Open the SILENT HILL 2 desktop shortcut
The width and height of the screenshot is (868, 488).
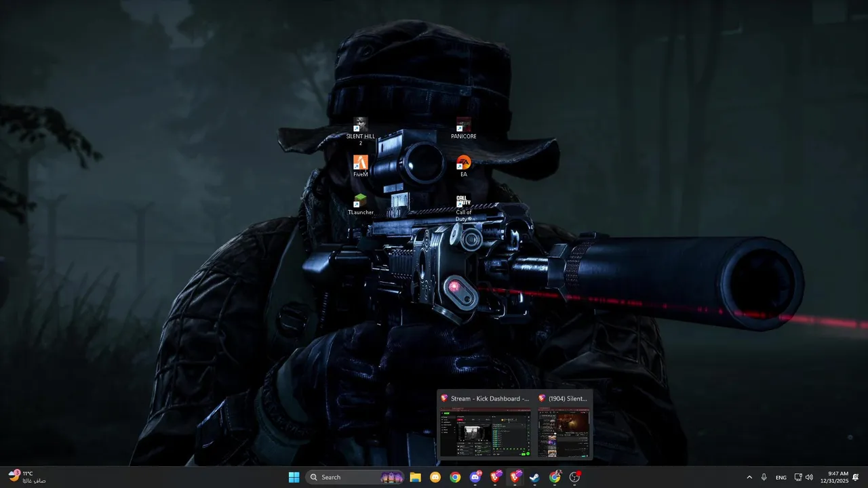[x=361, y=131]
